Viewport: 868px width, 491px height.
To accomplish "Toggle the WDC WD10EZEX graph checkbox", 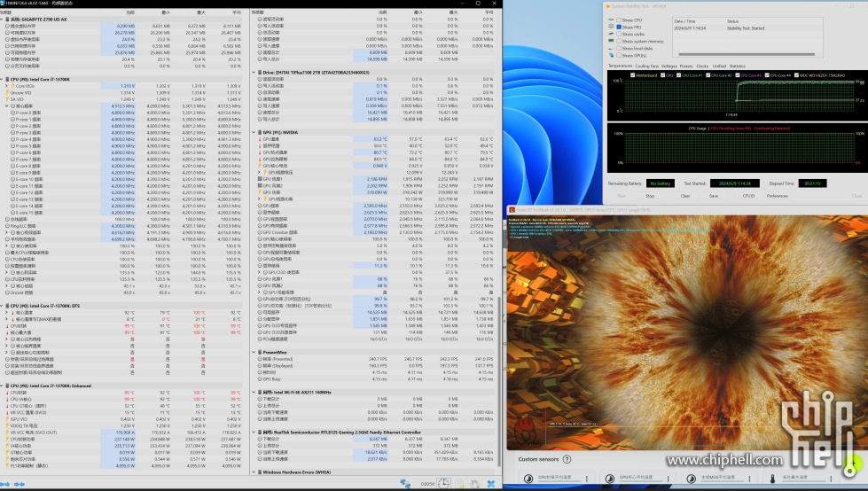I will point(796,75).
